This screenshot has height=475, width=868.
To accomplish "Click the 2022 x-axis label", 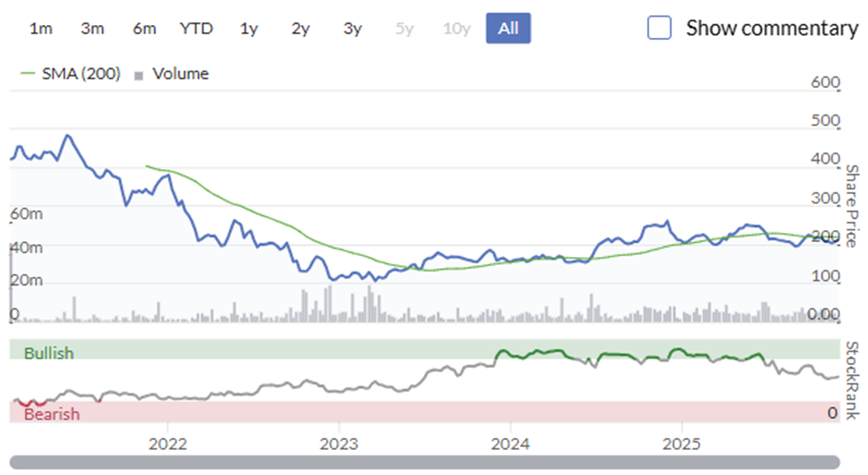I will point(168,444).
